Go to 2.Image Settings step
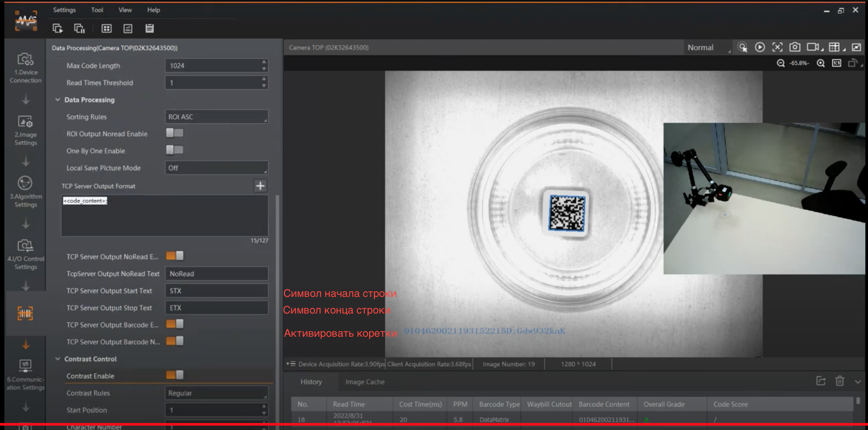 coord(25,130)
